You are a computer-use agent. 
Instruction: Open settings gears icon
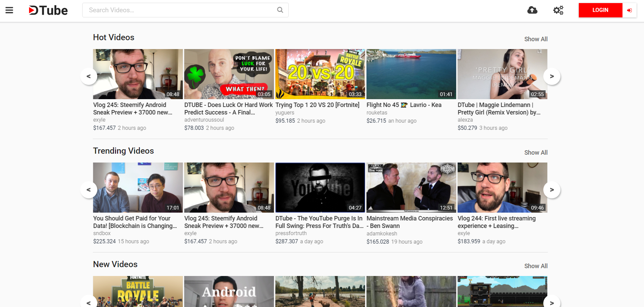coord(558,10)
